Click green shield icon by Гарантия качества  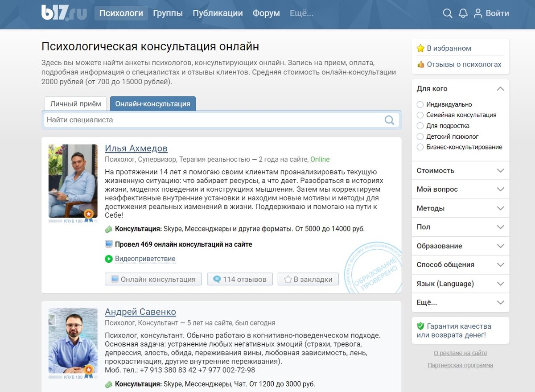[420, 326]
